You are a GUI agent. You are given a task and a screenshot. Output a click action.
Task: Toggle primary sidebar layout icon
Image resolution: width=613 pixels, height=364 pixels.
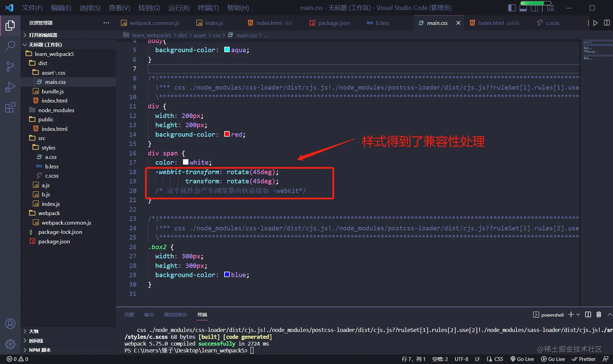click(512, 8)
